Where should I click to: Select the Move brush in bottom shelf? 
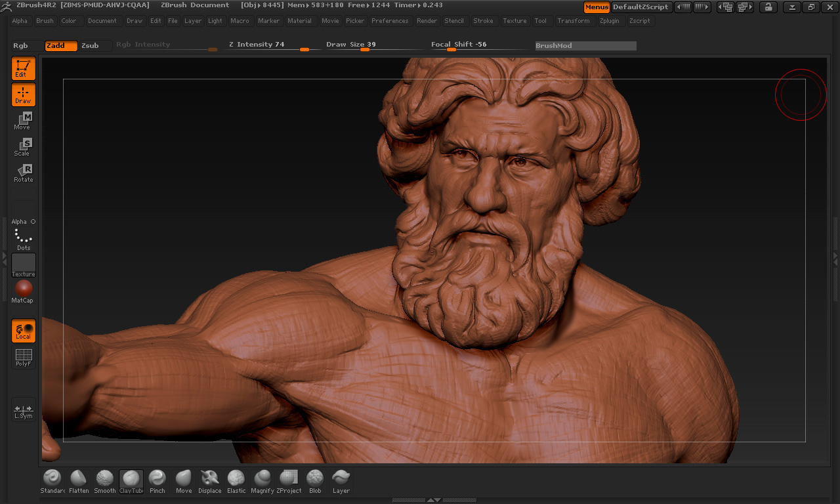[184, 482]
